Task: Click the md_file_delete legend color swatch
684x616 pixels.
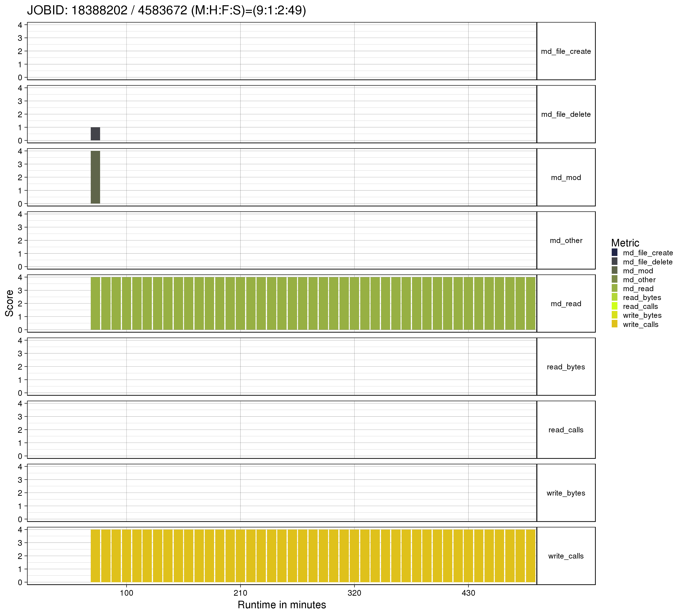Action: coord(614,262)
